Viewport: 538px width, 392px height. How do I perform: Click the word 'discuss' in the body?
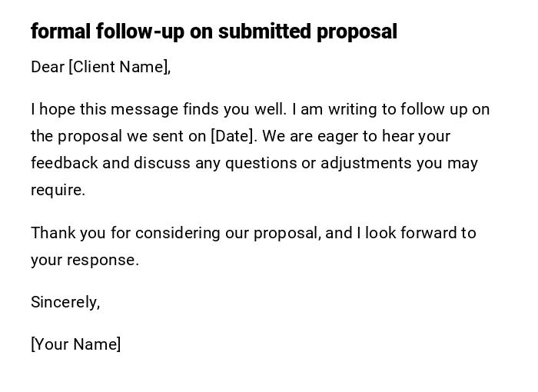tap(161, 163)
